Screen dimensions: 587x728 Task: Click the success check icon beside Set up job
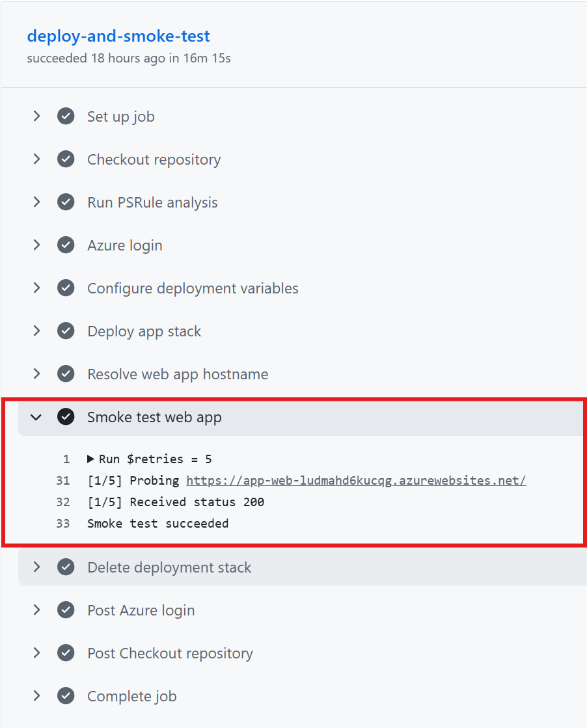(x=66, y=116)
